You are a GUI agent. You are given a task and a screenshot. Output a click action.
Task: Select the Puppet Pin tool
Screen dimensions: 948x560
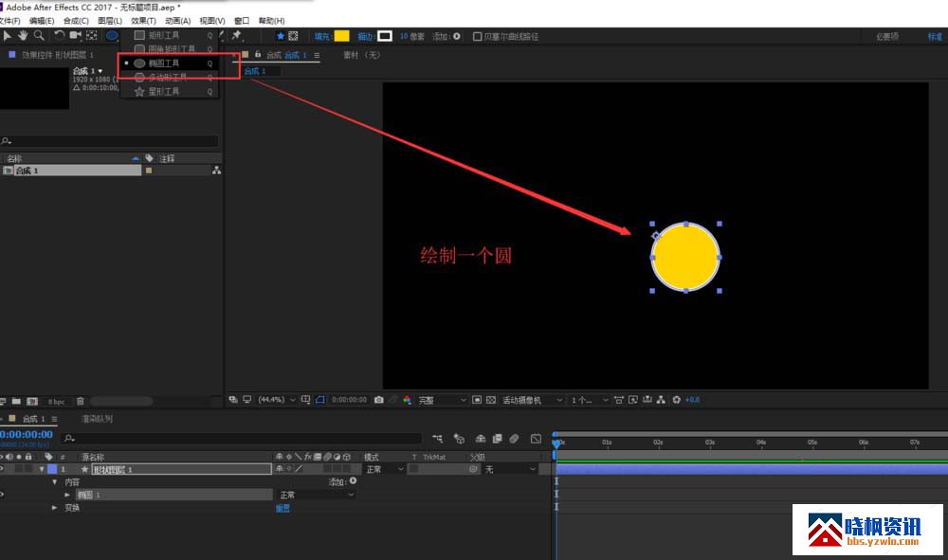tap(236, 36)
